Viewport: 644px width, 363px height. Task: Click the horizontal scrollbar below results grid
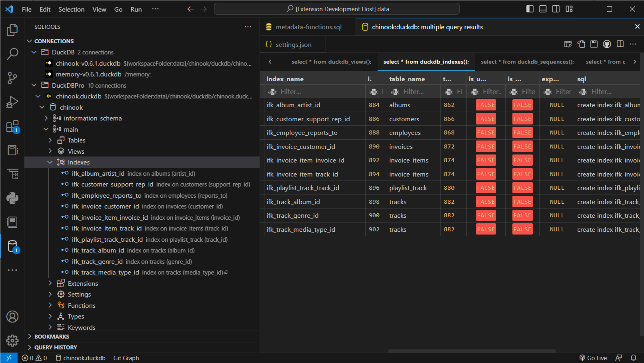[472, 351]
